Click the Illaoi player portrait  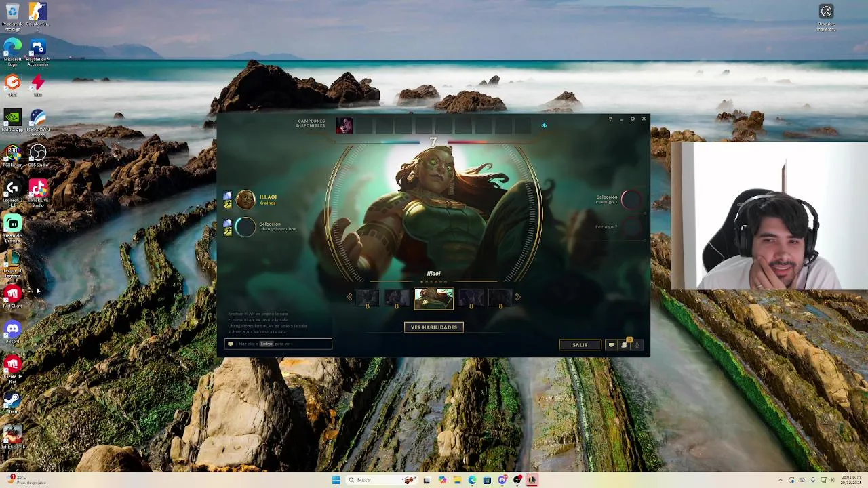(x=245, y=199)
